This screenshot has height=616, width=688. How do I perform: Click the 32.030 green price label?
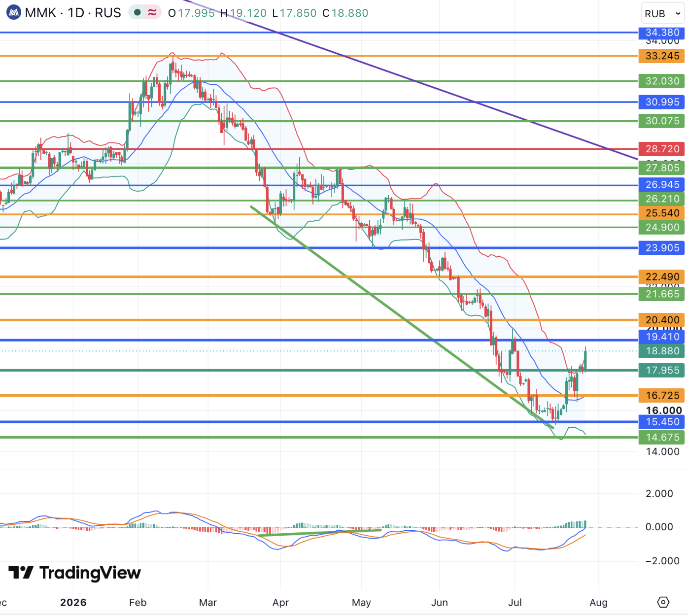662,81
